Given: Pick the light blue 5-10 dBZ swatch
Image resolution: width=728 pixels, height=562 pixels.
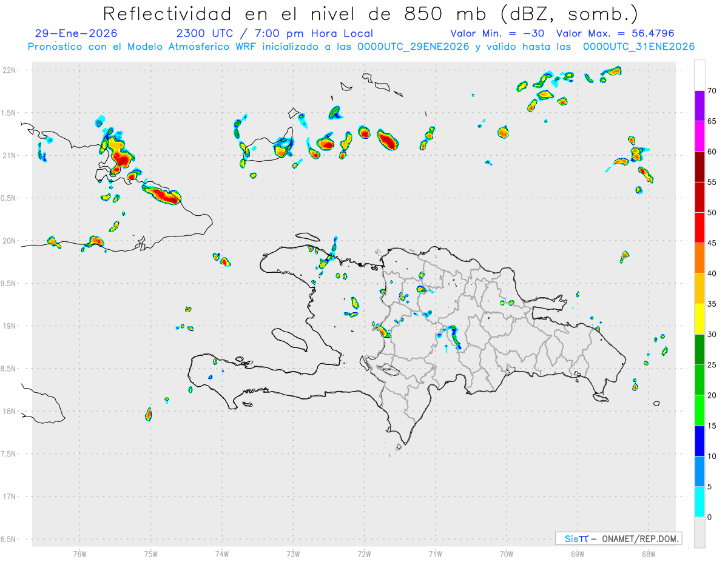Looking at the screenshot, I should click(x=699, y=471).
